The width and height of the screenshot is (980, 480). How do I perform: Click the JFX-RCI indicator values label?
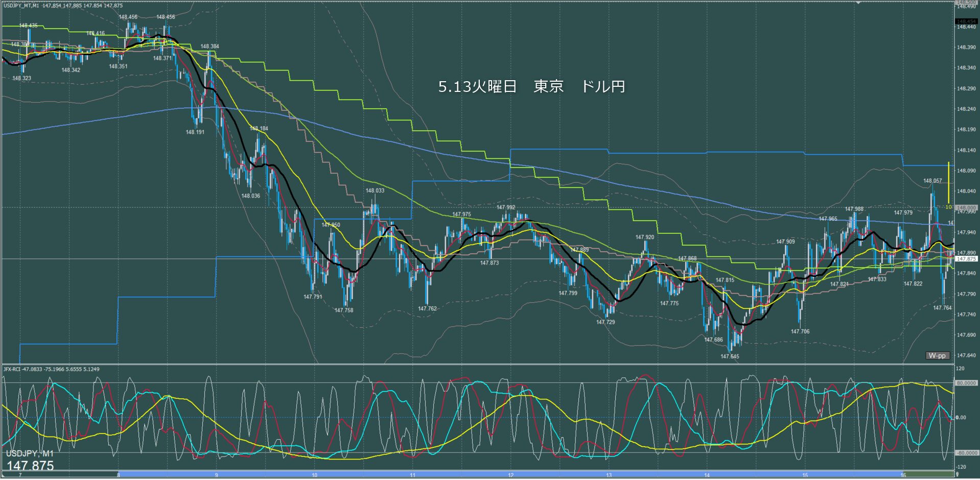coord(52,369)
